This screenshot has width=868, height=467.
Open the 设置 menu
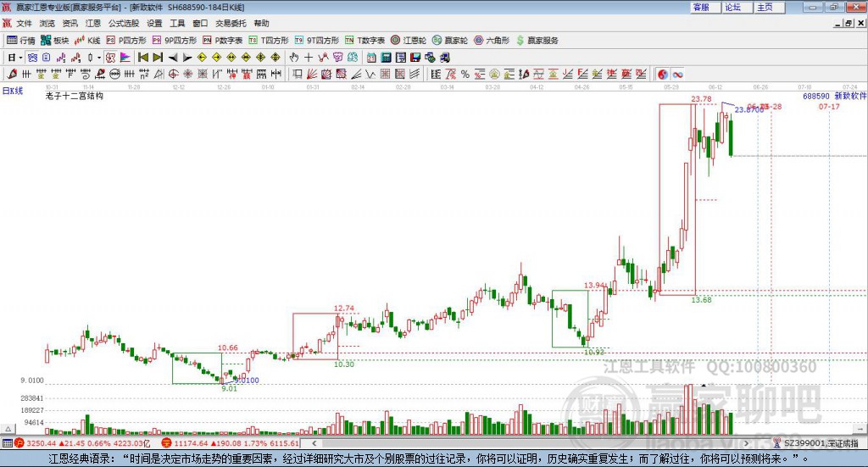(154, 23)
